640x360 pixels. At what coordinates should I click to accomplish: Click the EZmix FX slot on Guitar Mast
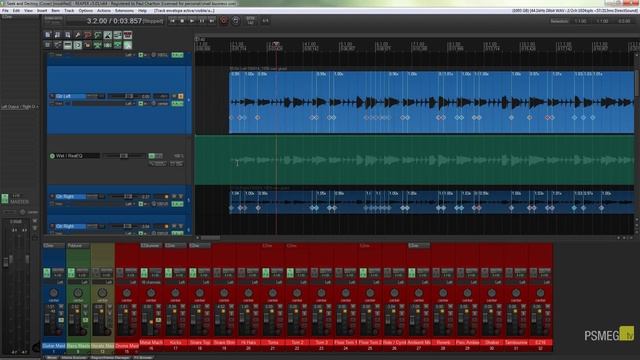point(54,246)
